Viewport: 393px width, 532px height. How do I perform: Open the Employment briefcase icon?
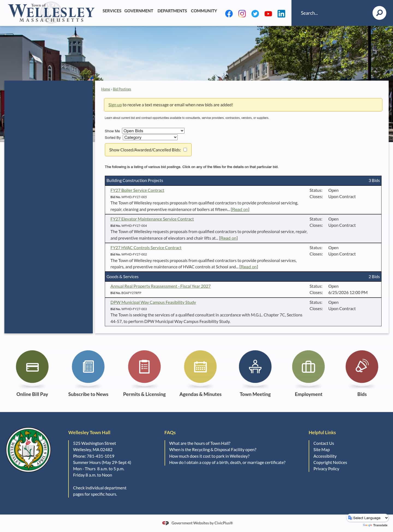(308, 366)
